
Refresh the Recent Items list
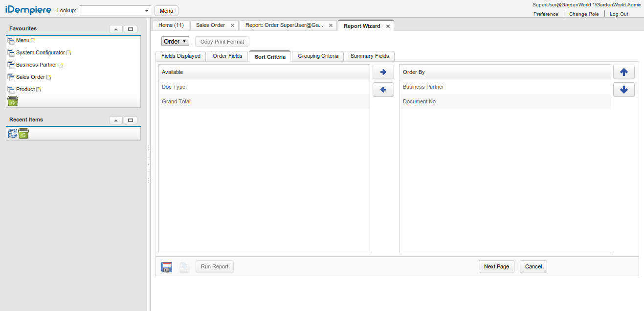click(x=12, y=133)
